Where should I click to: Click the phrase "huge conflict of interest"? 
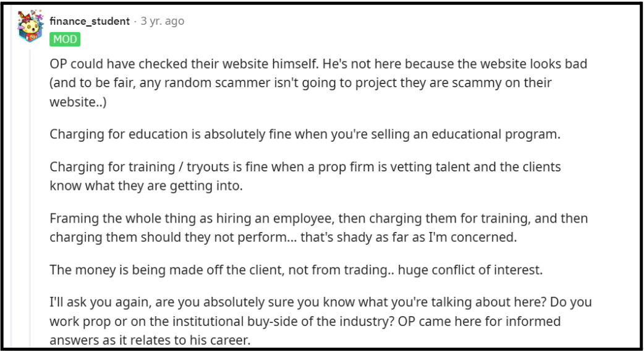[470, 270]
